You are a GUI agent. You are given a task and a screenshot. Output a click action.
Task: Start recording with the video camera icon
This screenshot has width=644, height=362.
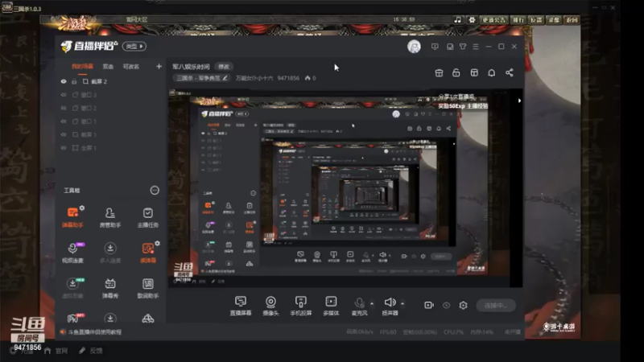(x=429, y=305)
